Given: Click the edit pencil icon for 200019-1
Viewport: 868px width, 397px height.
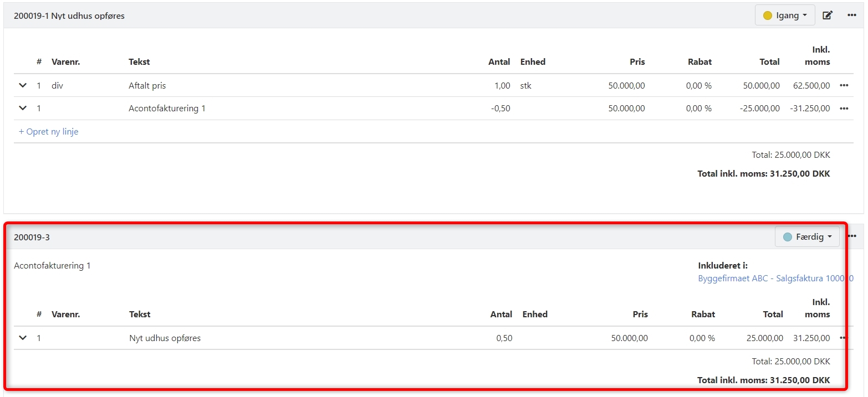Looking at the screenshot, I should [827, 16].
